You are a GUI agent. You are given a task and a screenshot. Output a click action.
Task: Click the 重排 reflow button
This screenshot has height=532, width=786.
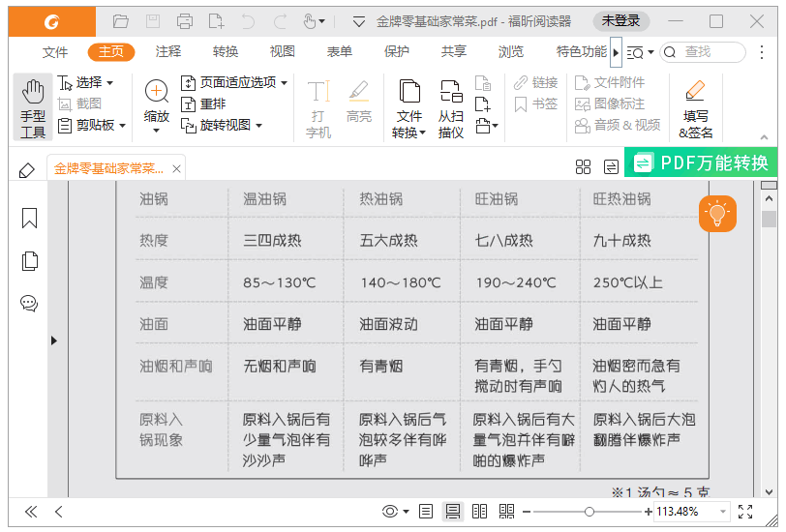tap(203, 103)
